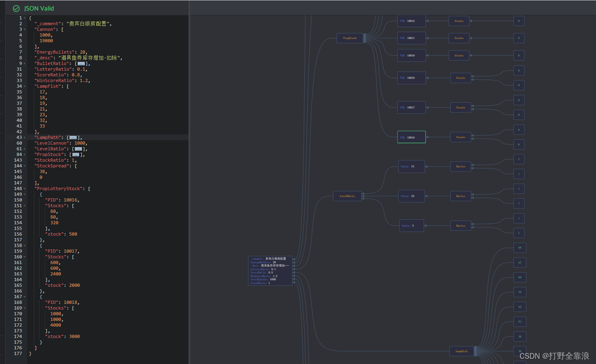Select the Value: 10 node
The image size is (596, 364).
412,196
